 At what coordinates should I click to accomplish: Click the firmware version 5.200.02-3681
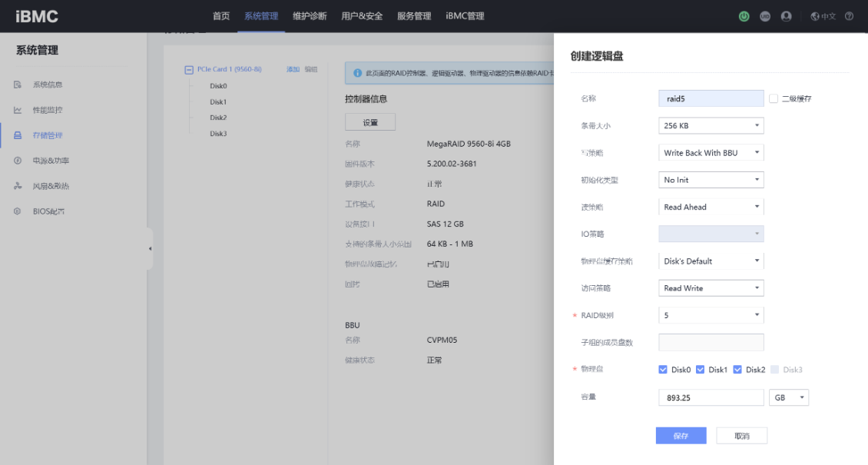click(452, 164)
